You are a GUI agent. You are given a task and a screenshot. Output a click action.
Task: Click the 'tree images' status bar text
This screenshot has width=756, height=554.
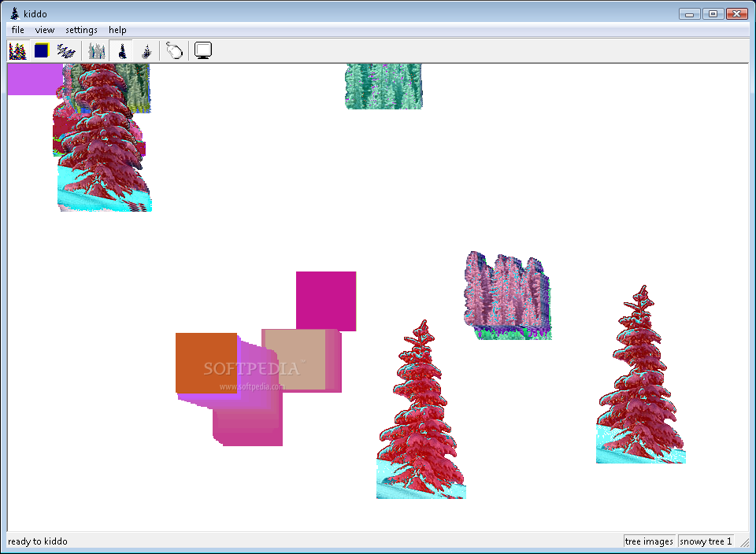[649, 541]
